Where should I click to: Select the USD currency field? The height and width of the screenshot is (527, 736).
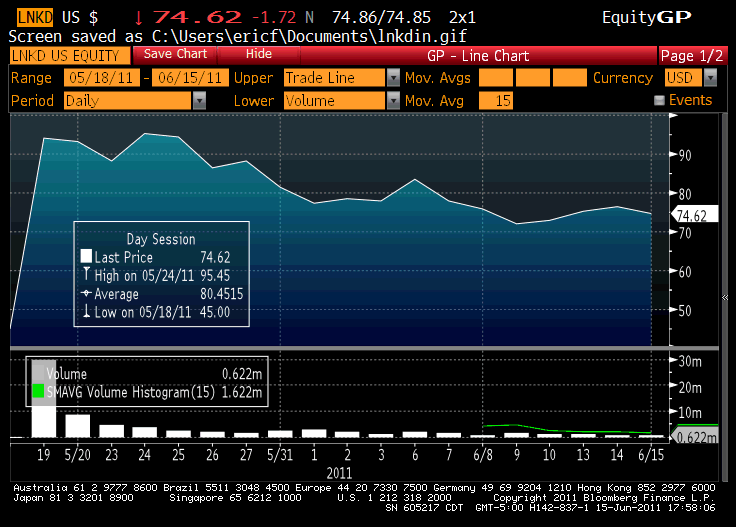click(683, 77)
